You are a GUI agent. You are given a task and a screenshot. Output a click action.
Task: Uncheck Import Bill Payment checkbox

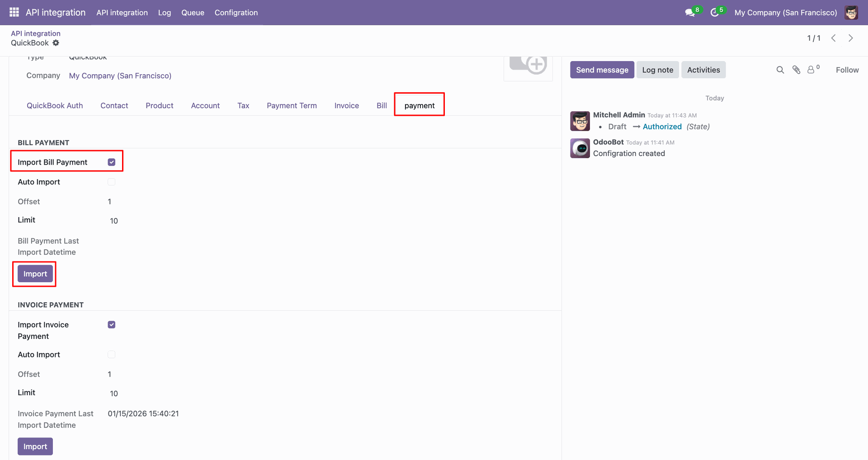click(x=112, y=162)
